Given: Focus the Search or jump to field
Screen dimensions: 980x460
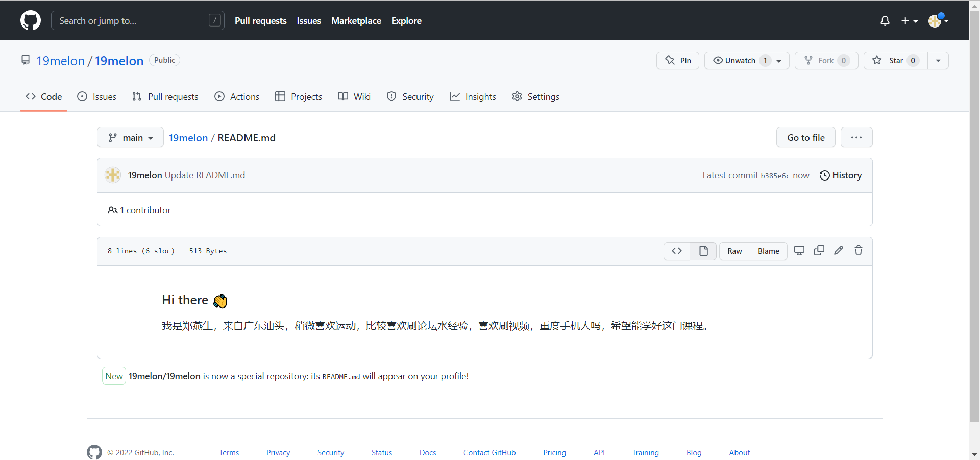Looking at the screenshot, I should (x=138, y=20).
